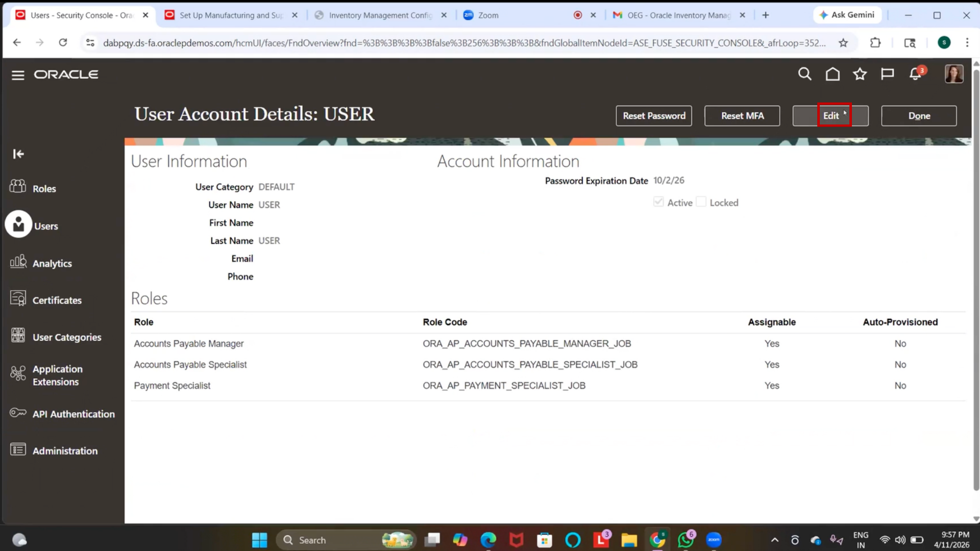980x551 pixels.
Task: Open Windows Start menu
Action: 259,540
